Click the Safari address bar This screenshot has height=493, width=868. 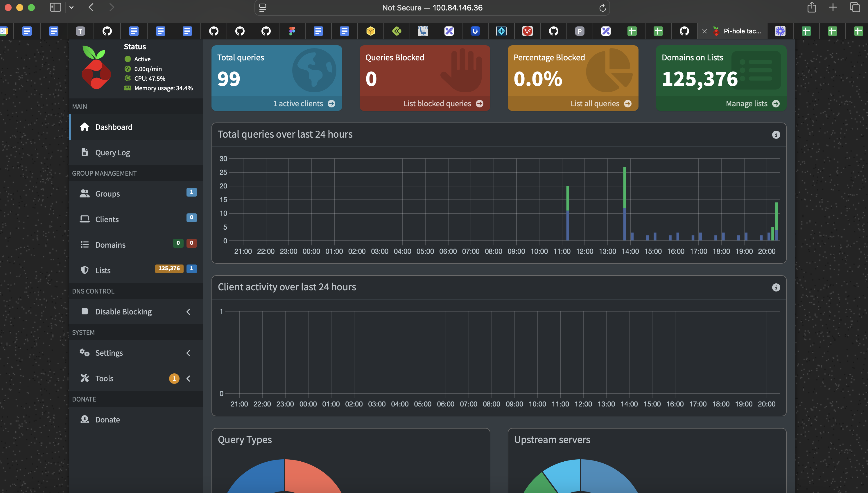tap(432, 8)
